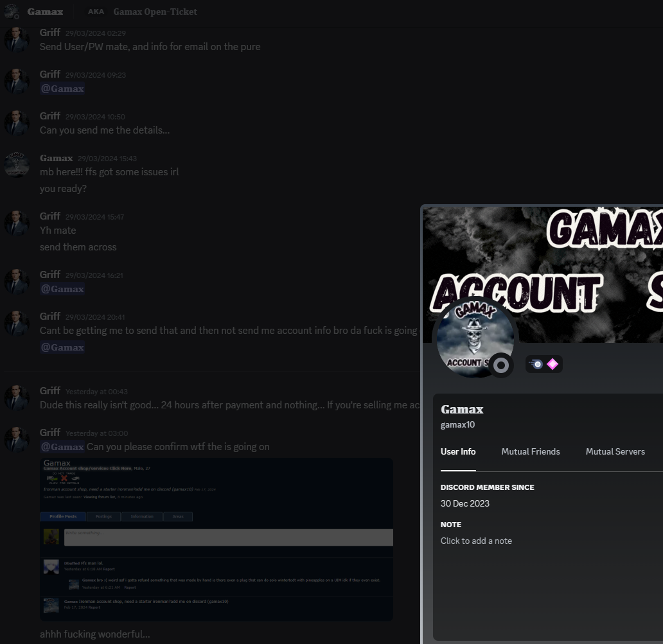Click Griff's avatar on the 02:29 message
Screen dimensions: 663x644
(x=17, y=40)
